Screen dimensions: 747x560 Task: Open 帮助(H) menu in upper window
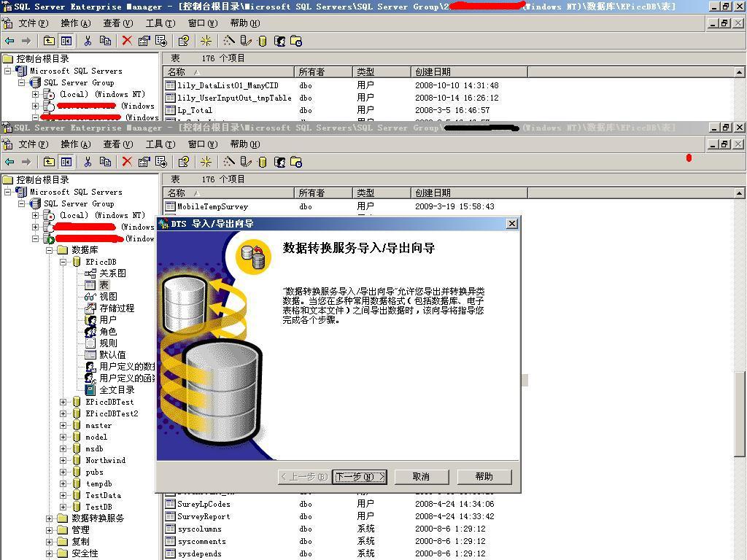tap(245, 23)
